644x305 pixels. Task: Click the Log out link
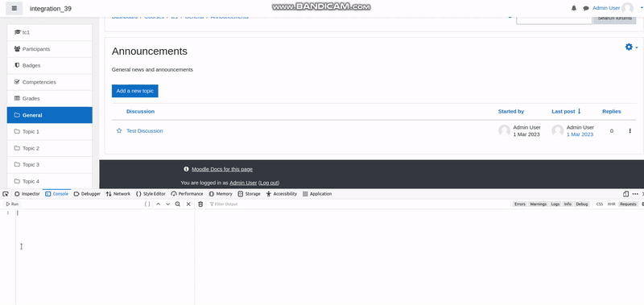(x=269, y=183)
